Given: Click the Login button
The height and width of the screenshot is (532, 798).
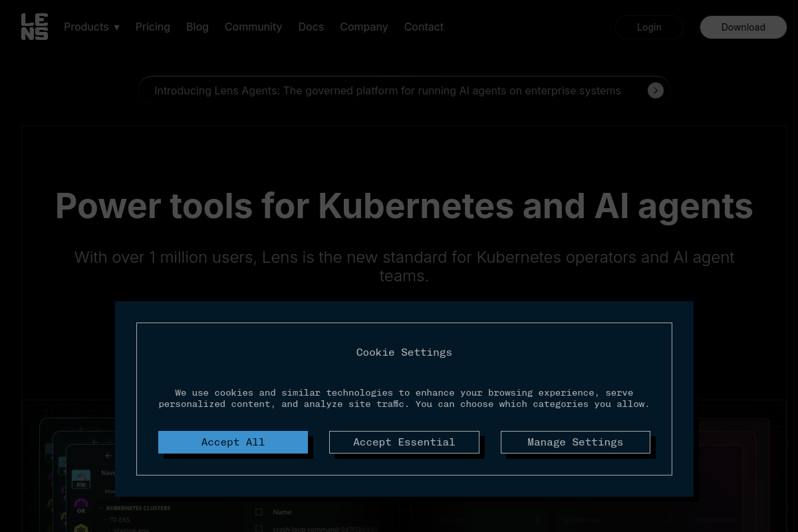Looking at the screenshot, I should tap(649, 27).
